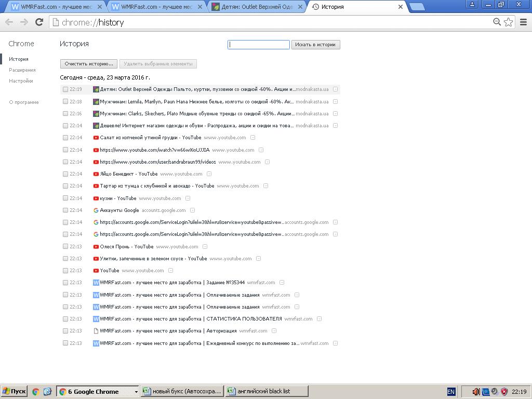Open dropdown menu for 'Салат из копченой' entry
532x399 pixels.
point(253,138)
